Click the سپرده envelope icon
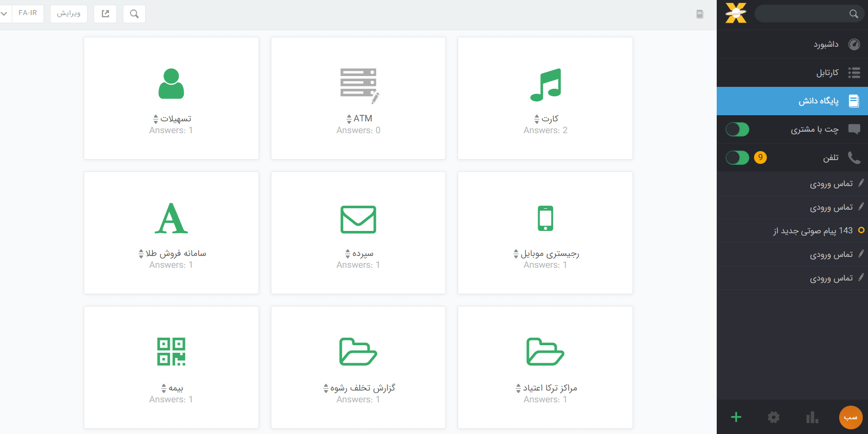 (x=358, y=220)
